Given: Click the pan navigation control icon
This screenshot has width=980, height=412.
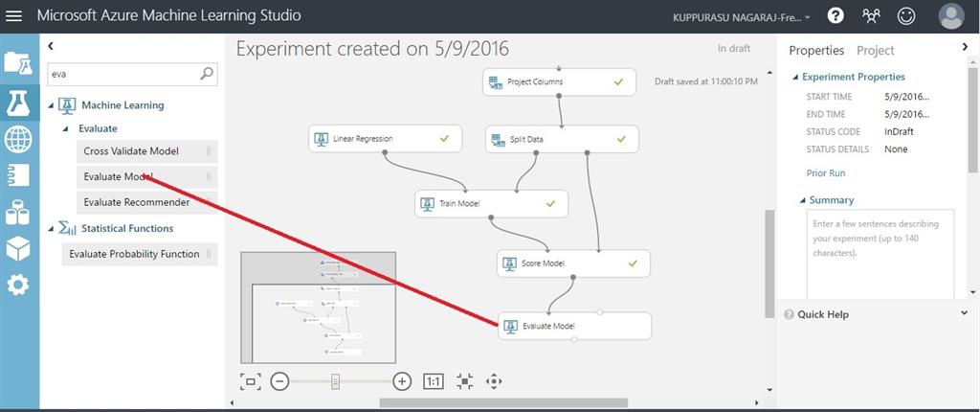Looking at the screenshot, I should click(x=494, y=380).
